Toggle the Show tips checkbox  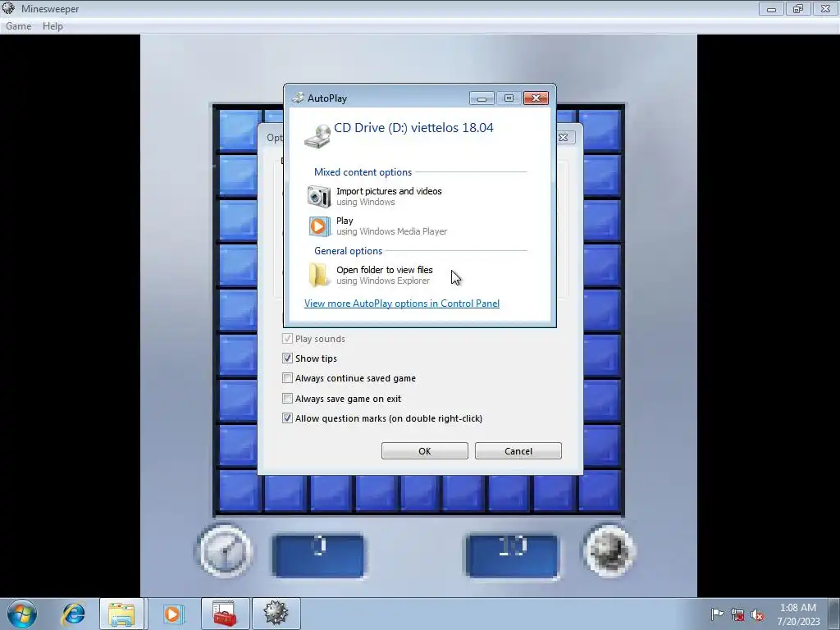click(287, 358)
